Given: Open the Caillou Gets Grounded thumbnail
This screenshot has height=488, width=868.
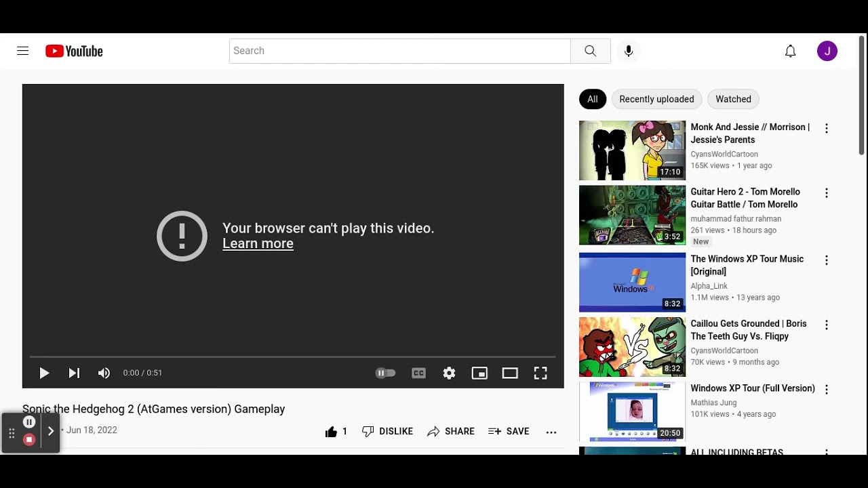Looking at the screenshot, I should point(632,347).
